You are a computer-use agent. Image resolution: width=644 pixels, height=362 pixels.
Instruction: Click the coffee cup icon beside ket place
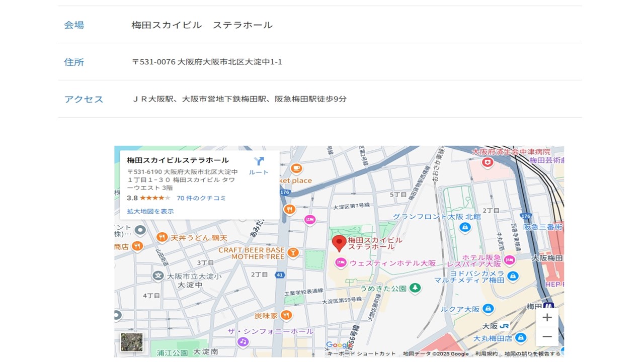tap(296, 168)
